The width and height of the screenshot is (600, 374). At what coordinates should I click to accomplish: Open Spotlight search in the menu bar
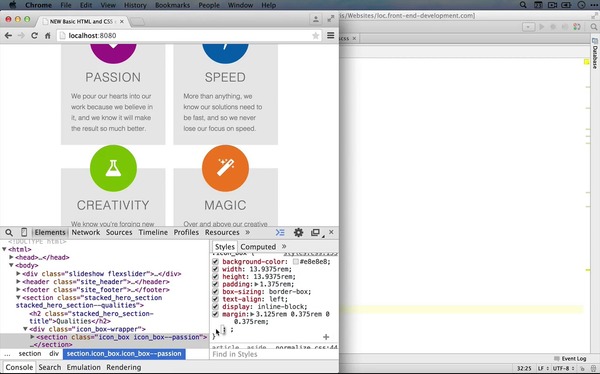[x=523, y=5]
